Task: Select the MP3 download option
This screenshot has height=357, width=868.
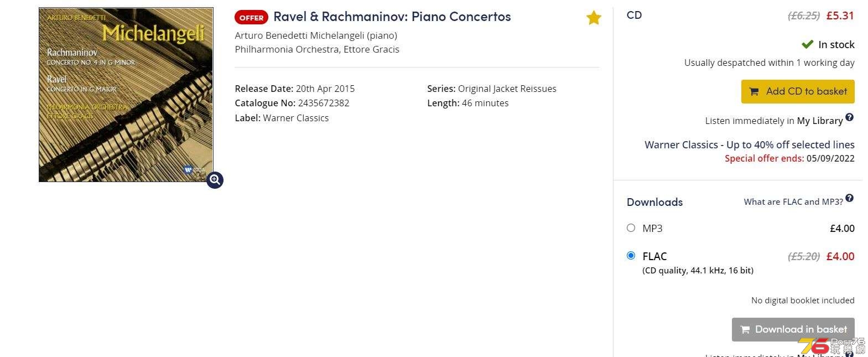Action: (x=631, y=227)
